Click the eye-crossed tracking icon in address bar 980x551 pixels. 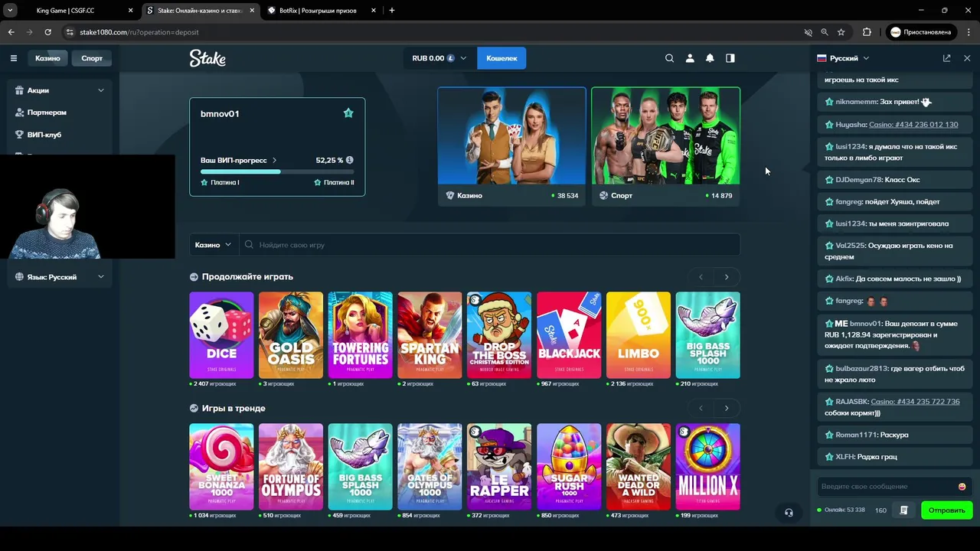[x=808, y=32]
